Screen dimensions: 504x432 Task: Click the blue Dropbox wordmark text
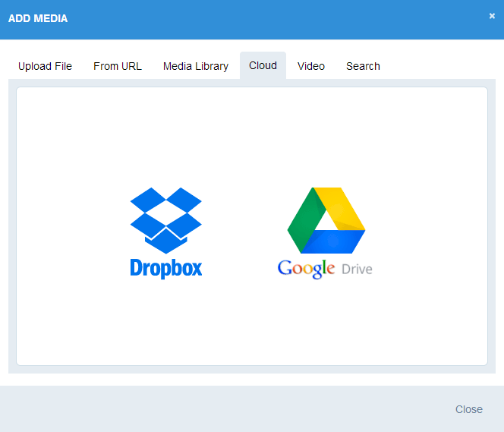(x=165, y=268)
